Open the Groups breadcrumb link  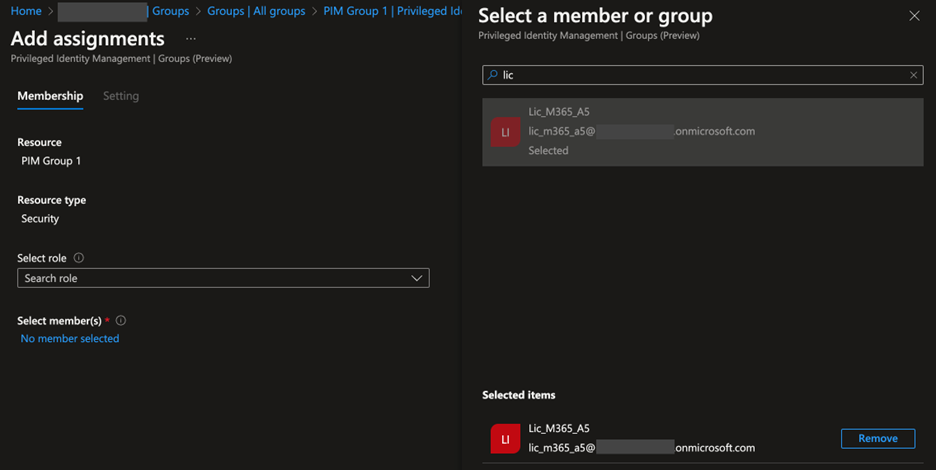click(170, 11)
